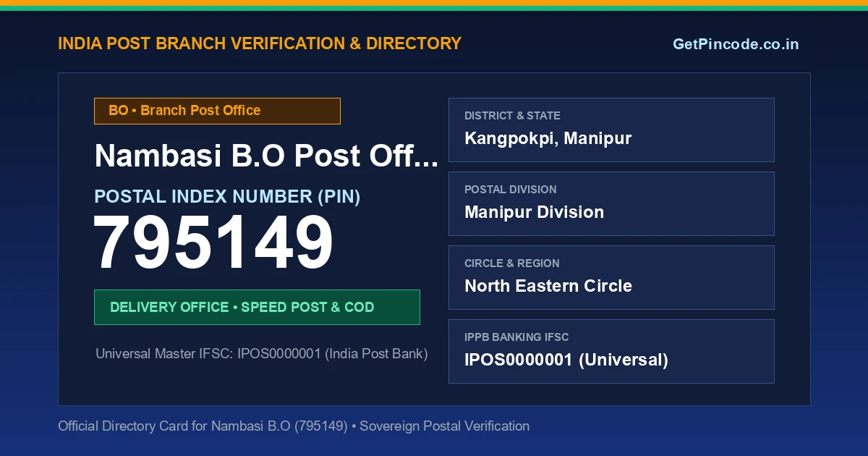868x456 pixels.
Task: Open the District & State info card
Action: pos(611,130)
